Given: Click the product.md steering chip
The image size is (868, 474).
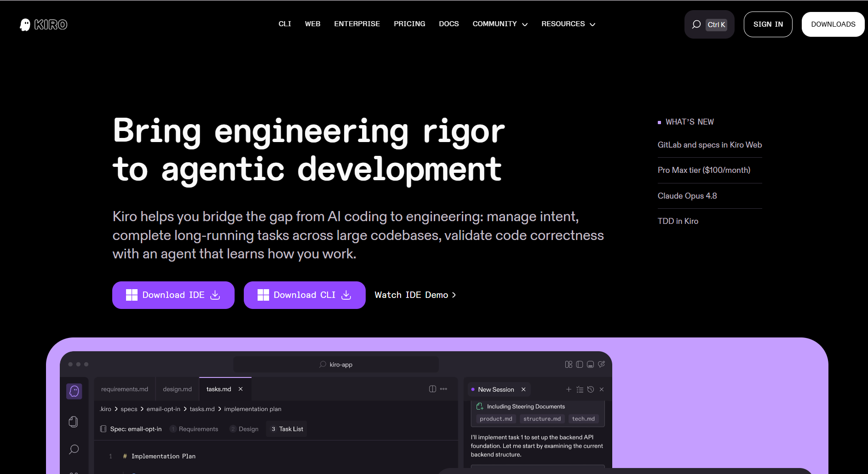Looking at the screenshot, I should click(x=496, y=419).
